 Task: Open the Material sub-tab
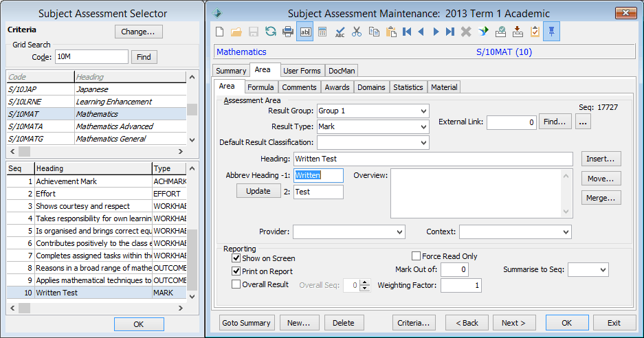point(444,87)
